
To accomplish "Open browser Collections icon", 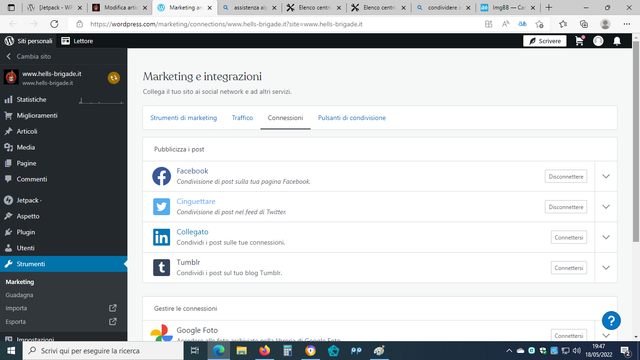I will 584,24.
